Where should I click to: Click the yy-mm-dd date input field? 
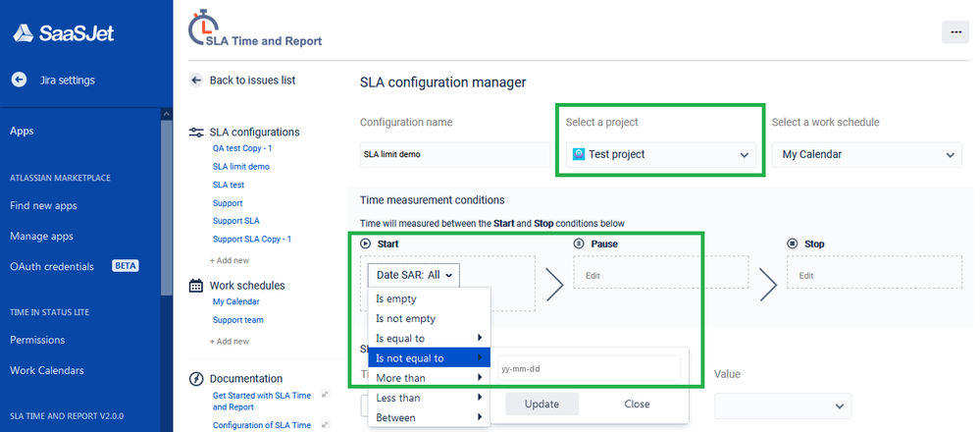[x=590, y=368]
